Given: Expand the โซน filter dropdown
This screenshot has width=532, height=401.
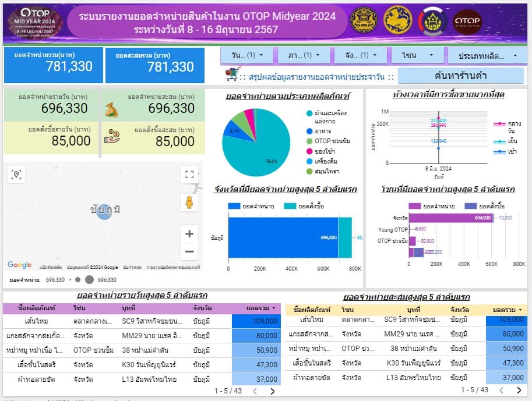Looking at the screenshot, I should click(x=416, y=54).
